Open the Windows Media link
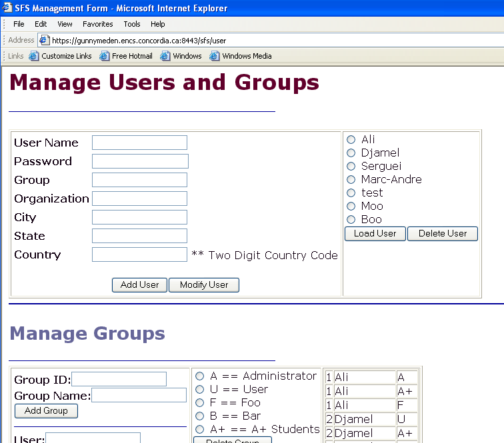The width and height of the screenshot is (504, 443). point(241,56)
